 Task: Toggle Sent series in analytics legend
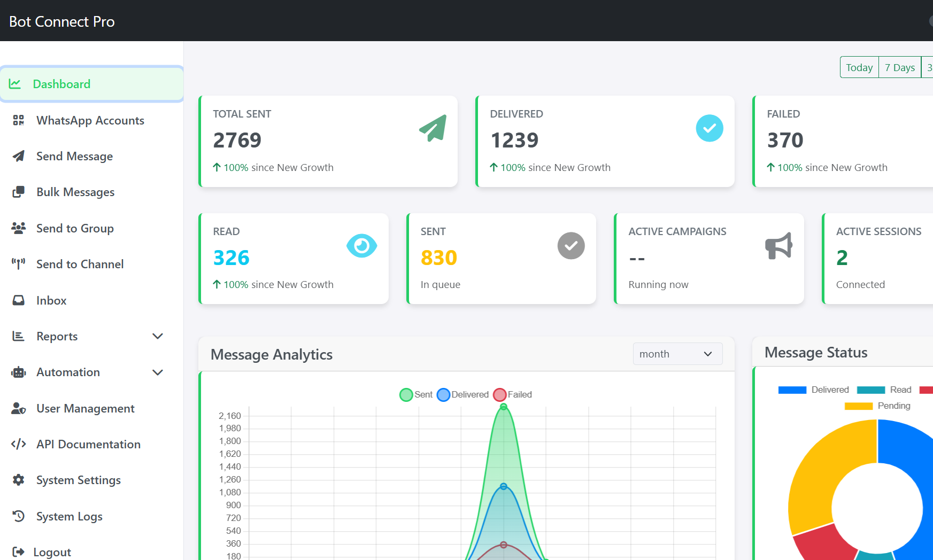click(417, 394)
